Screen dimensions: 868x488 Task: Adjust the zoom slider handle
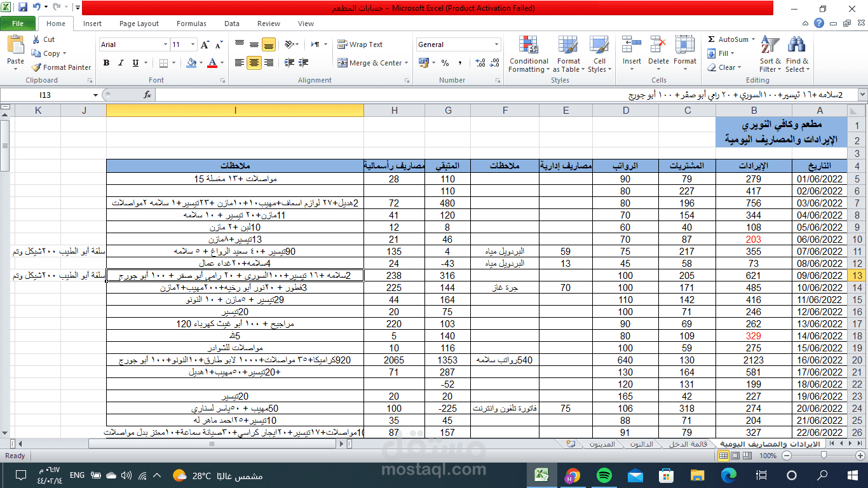coord(824,456)
